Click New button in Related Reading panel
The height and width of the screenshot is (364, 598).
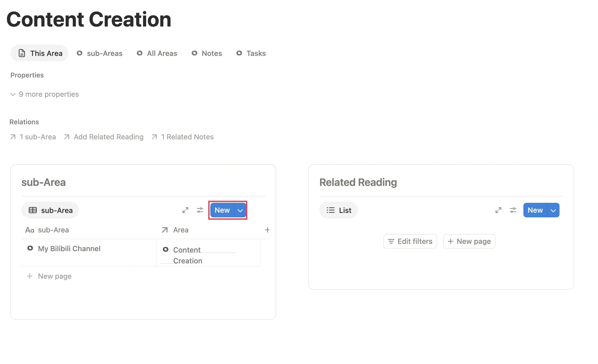tap(535, 210)
